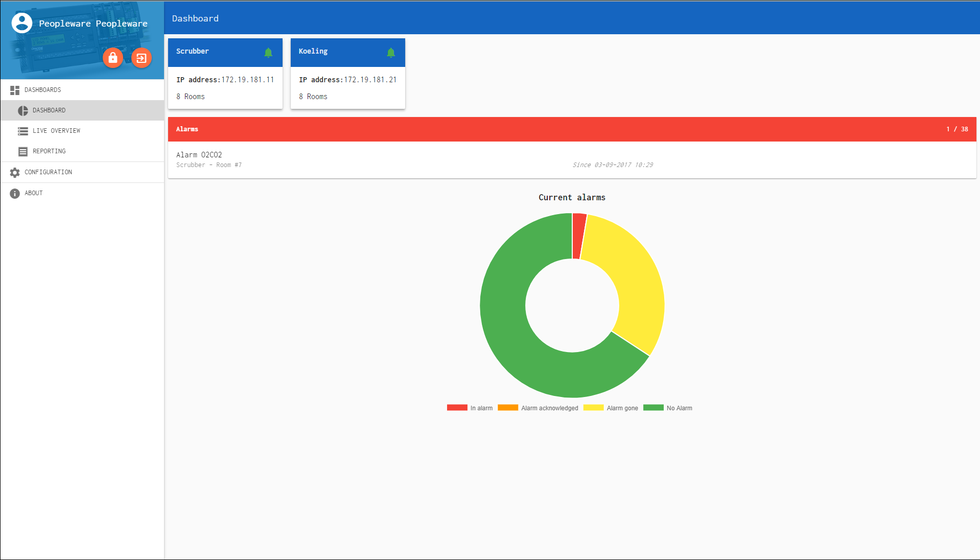
Task: Click the Configuration gear icon
Action: point(15,173)
